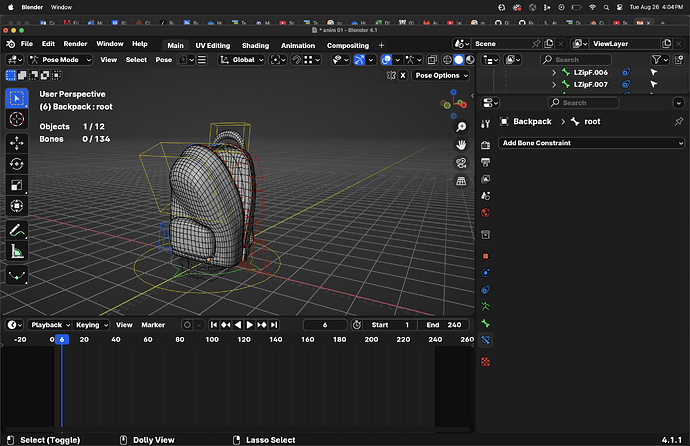Open the Pose Mode dropdown
Viewport: 690px width, 446px height.
pos(60,60)
